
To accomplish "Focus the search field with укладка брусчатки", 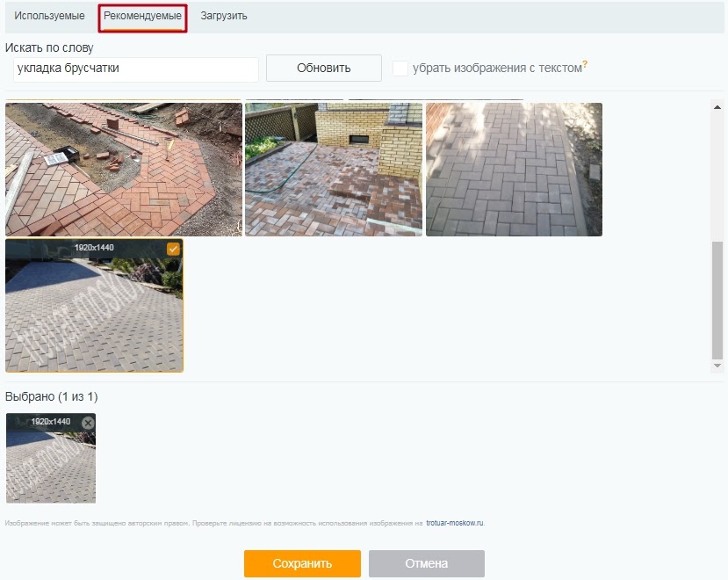I will point(135,69).
